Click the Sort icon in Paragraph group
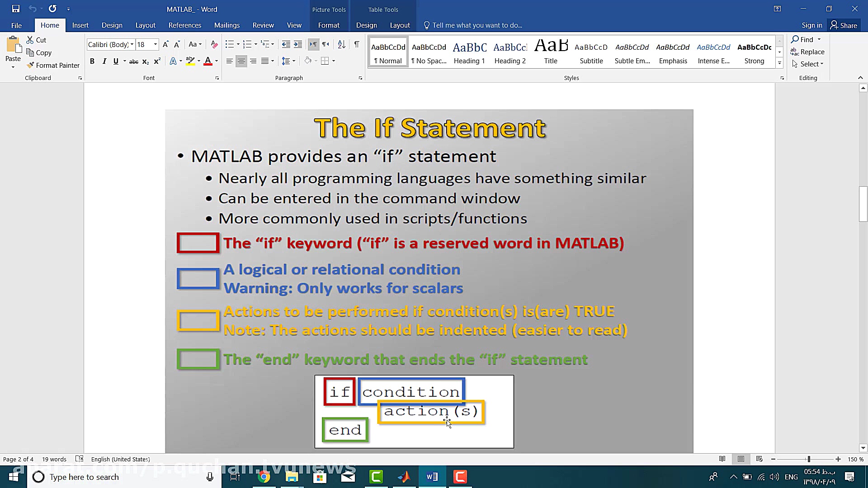This screenshot has width=868, height=488. point(341,44)
